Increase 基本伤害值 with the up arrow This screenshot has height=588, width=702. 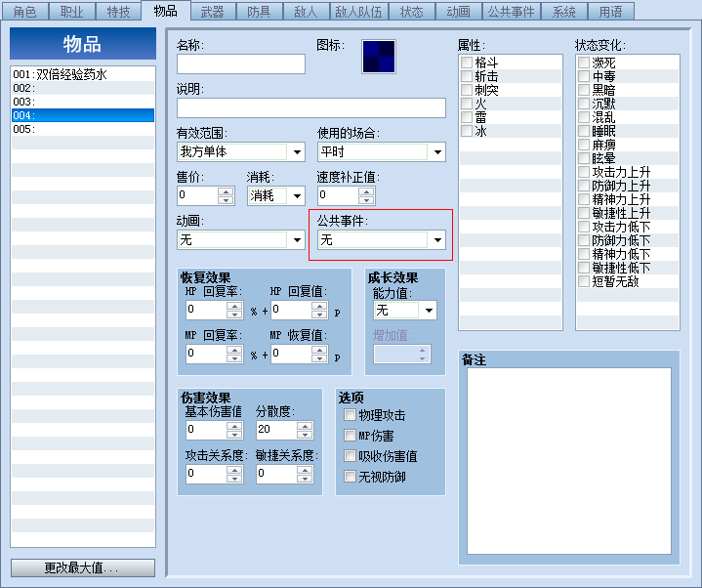click(234, 426)
